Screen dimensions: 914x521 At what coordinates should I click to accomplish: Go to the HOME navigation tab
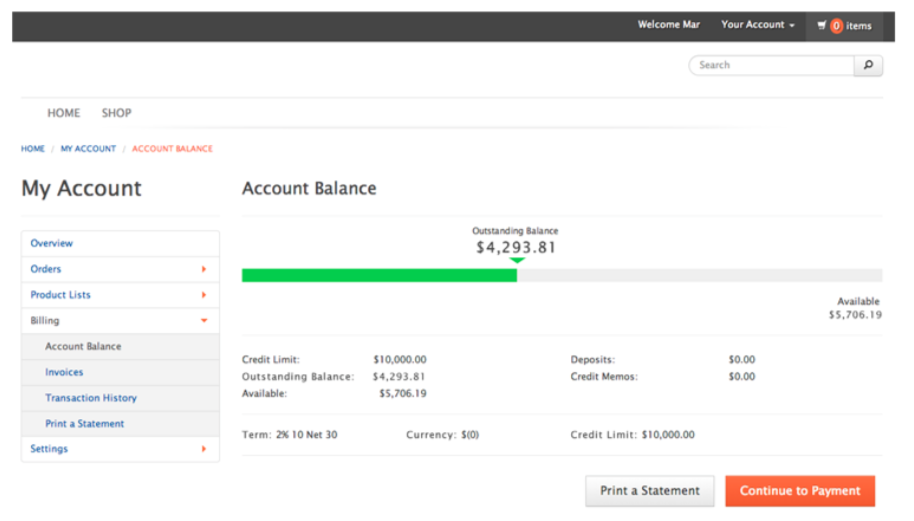pyautogui.click(x=64, y=113)
